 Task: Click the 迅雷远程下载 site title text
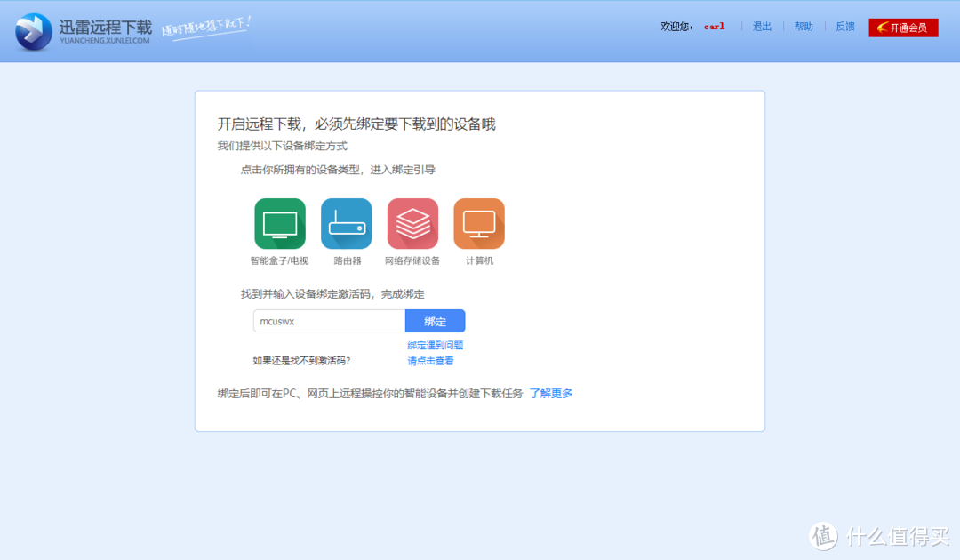[x=105, y=27]
